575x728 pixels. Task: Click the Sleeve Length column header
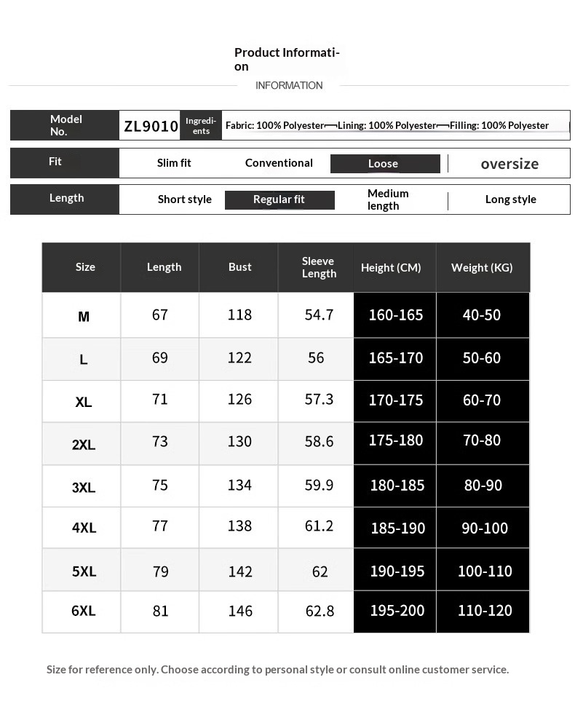(319, 267)
